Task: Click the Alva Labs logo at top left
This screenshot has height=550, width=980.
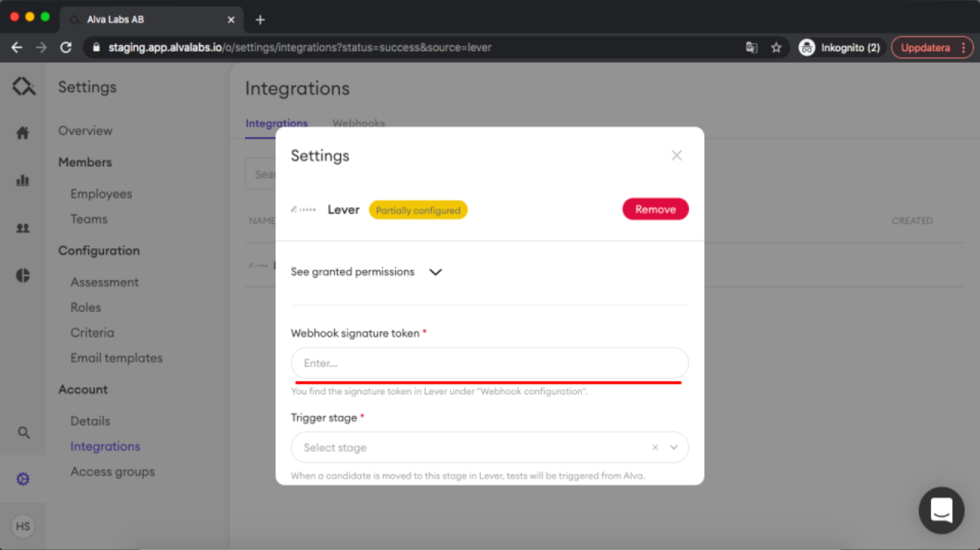Action: (22, 86)
